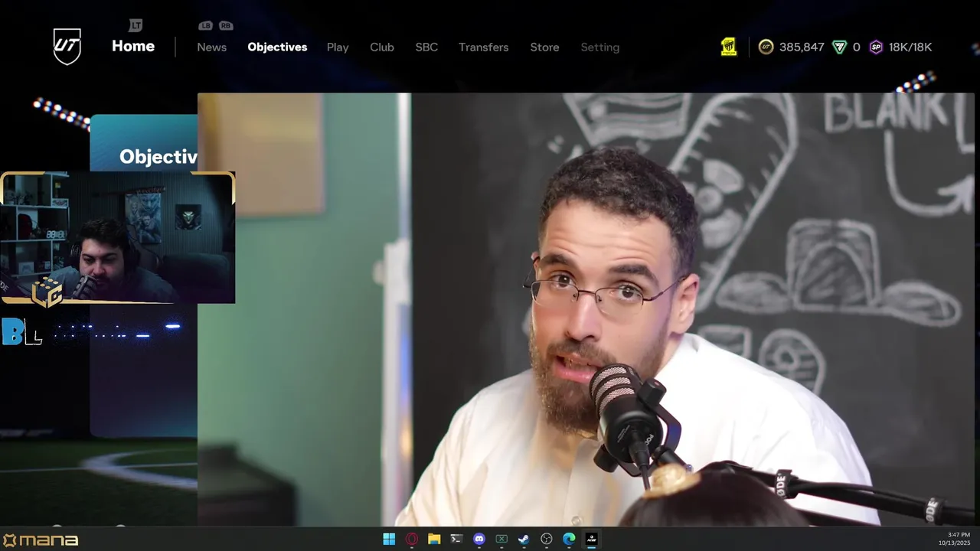
Task: Go to the Transfers tab
Action: (483, 47)
